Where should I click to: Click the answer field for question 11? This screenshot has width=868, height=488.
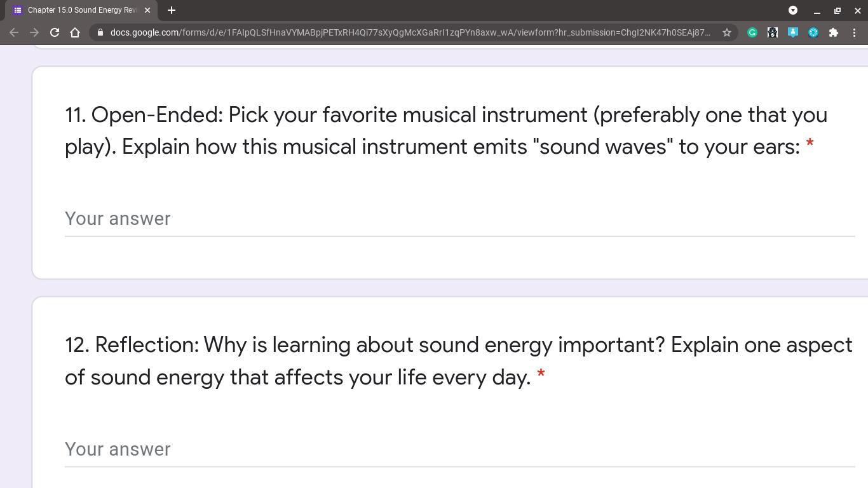click(459, 219)
